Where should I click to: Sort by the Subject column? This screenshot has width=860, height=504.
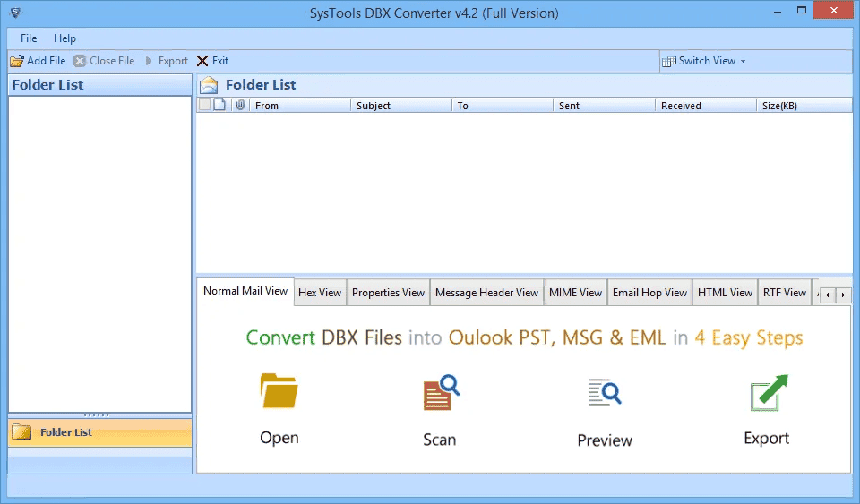click(401, 105)
